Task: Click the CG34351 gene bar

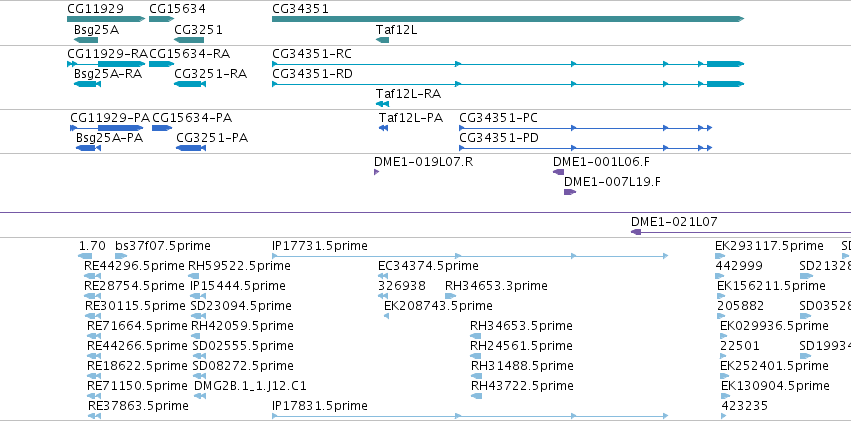Action: [507, 19]
